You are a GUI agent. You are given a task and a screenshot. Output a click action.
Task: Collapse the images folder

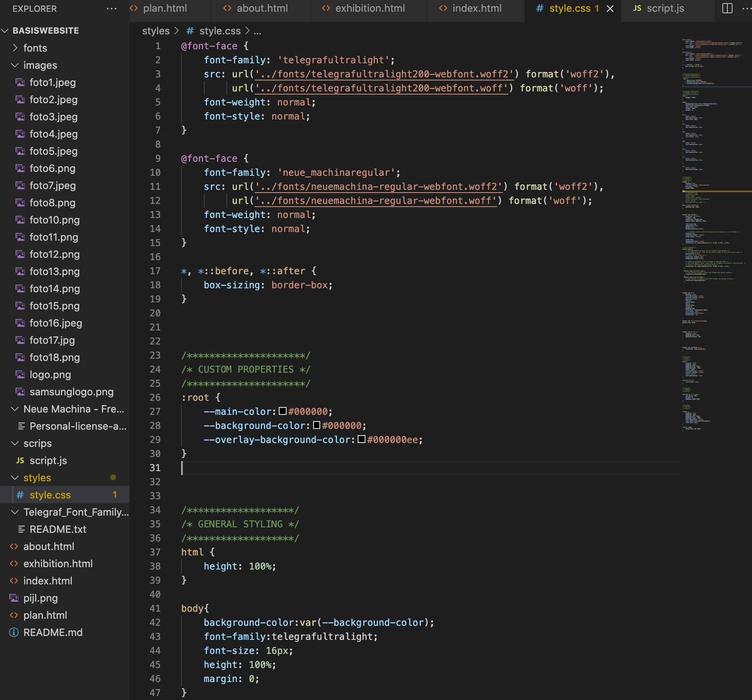click(15, 65)
